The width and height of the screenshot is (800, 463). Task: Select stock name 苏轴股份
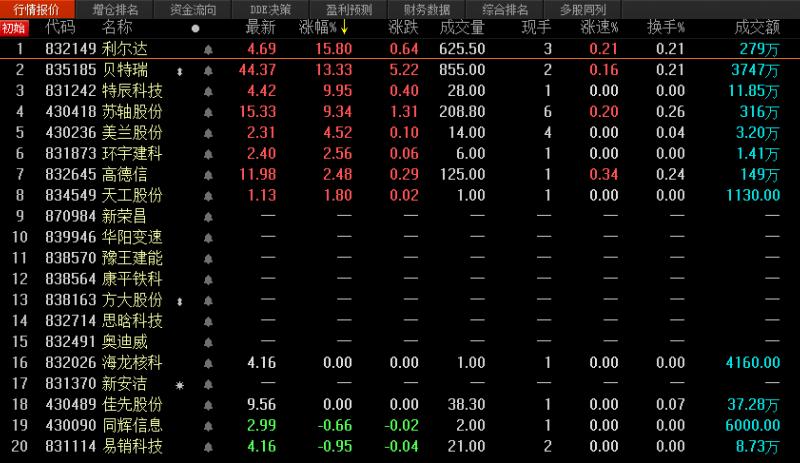132,112
